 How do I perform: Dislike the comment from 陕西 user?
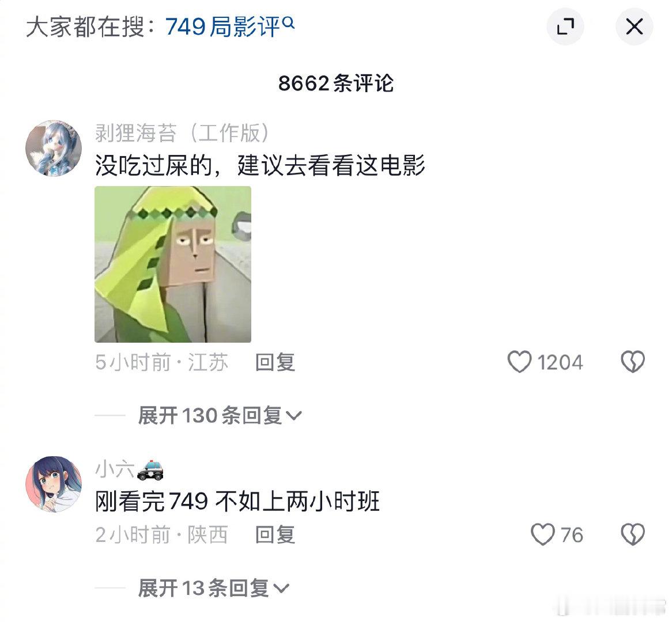[633, 534]
